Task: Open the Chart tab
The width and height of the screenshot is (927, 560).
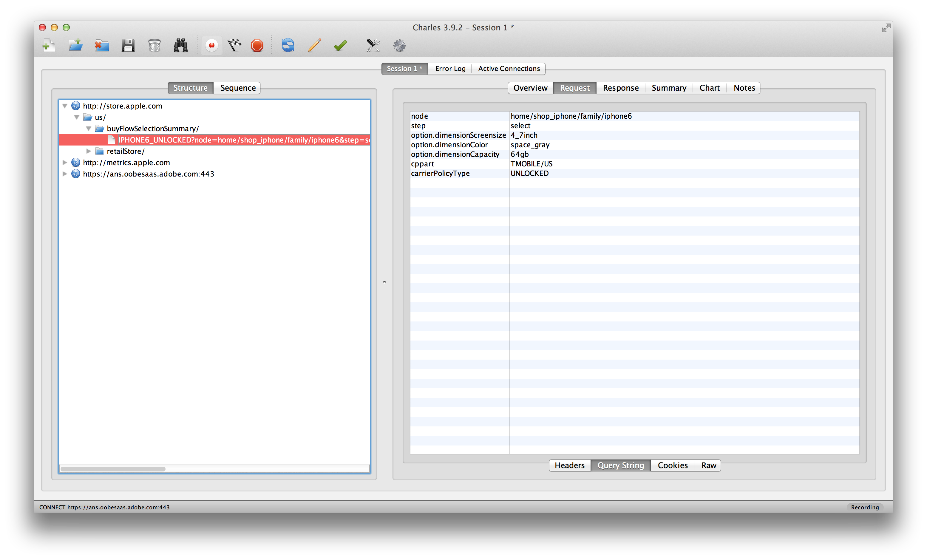Action: click(x=710, y=88)
